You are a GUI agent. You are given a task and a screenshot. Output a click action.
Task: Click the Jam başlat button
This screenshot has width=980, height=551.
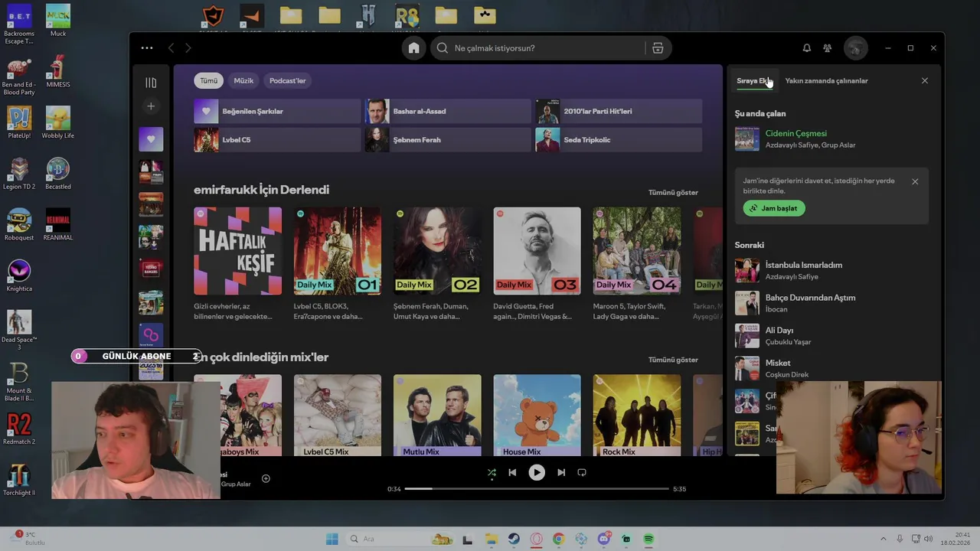coord(774,208)
